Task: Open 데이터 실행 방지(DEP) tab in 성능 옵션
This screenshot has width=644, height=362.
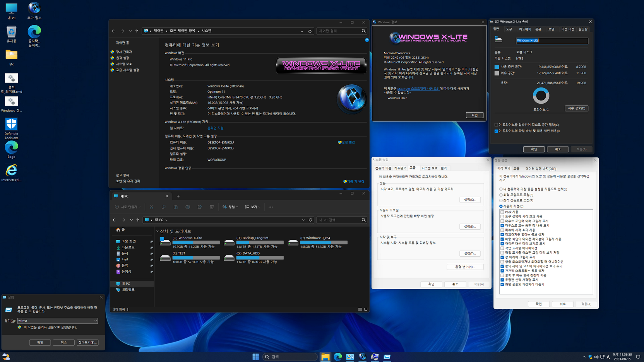Action: click(x=540, y=169)
